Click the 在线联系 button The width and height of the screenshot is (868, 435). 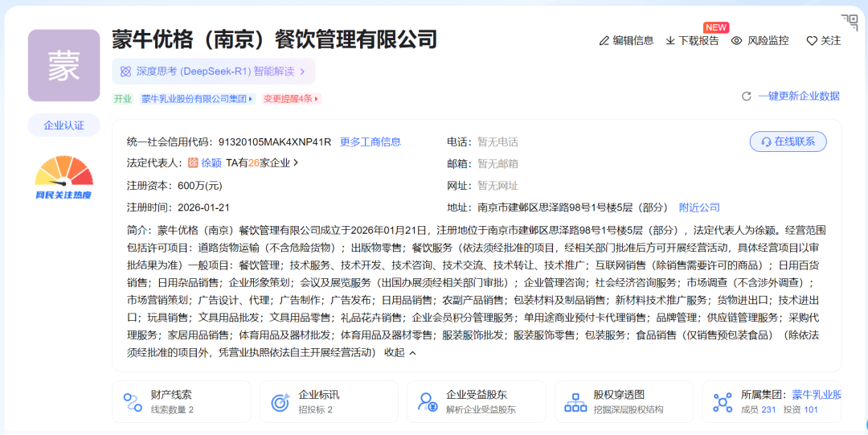click(788, 142)
